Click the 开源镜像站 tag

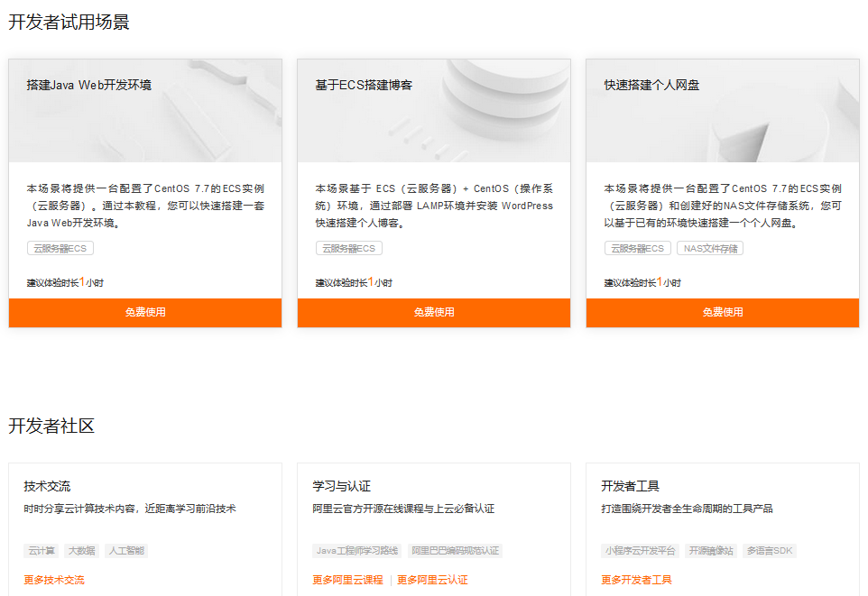[711, 551]
